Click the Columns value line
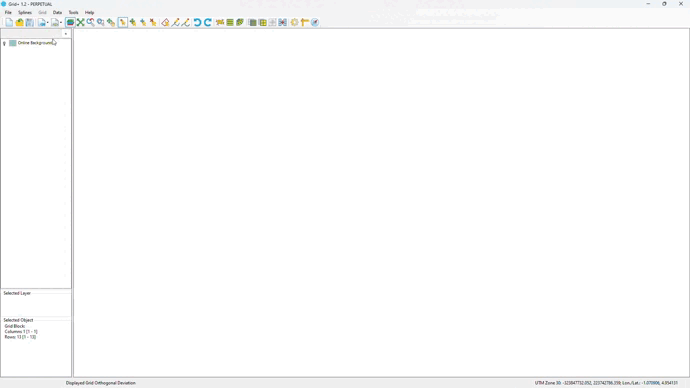Screen dimensions: 690x388 21,332
